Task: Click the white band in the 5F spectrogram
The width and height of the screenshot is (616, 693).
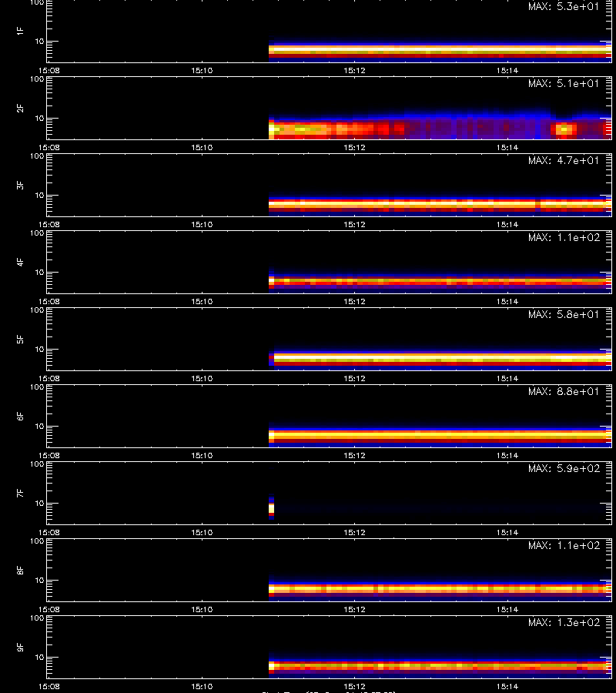Action: coord(442,357)
